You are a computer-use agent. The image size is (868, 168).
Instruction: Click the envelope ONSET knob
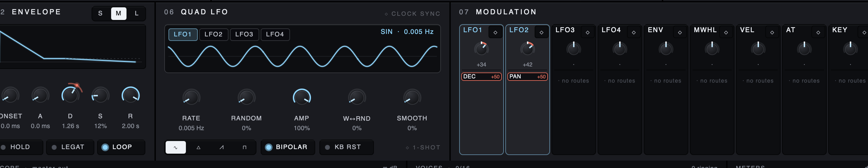pyautogui.click(x=10, y=95)
